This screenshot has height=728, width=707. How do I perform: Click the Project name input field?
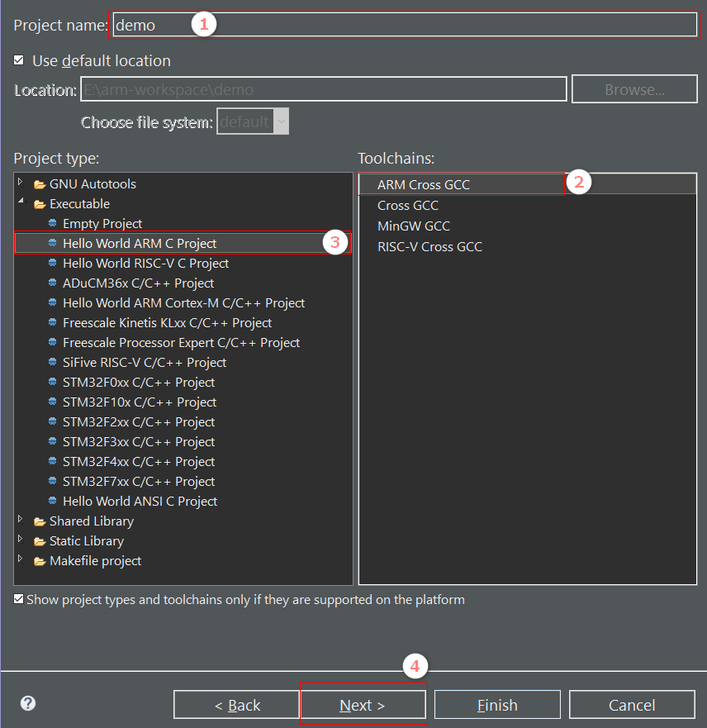(405, 25)
